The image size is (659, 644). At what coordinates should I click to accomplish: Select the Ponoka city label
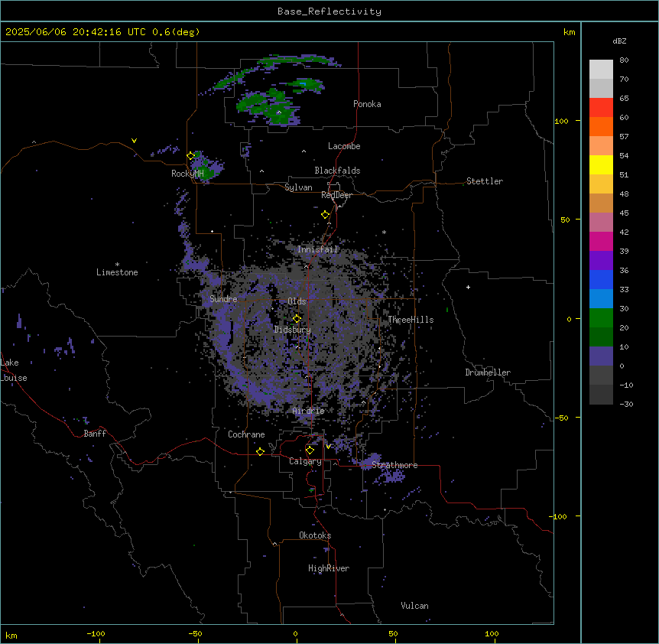click(x=367, y=104)
